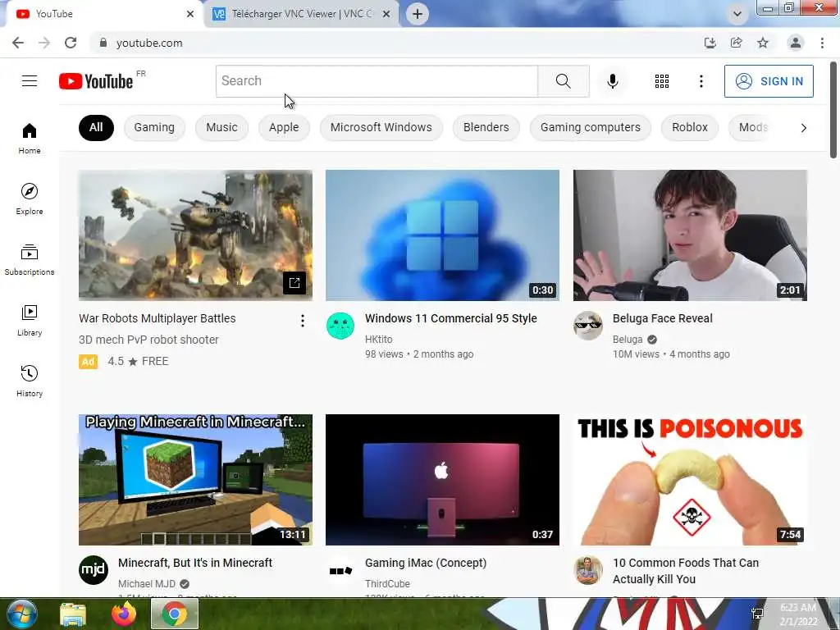Click the Michael MJD channel avatar

pyautogui.click(x=94, y=570)
